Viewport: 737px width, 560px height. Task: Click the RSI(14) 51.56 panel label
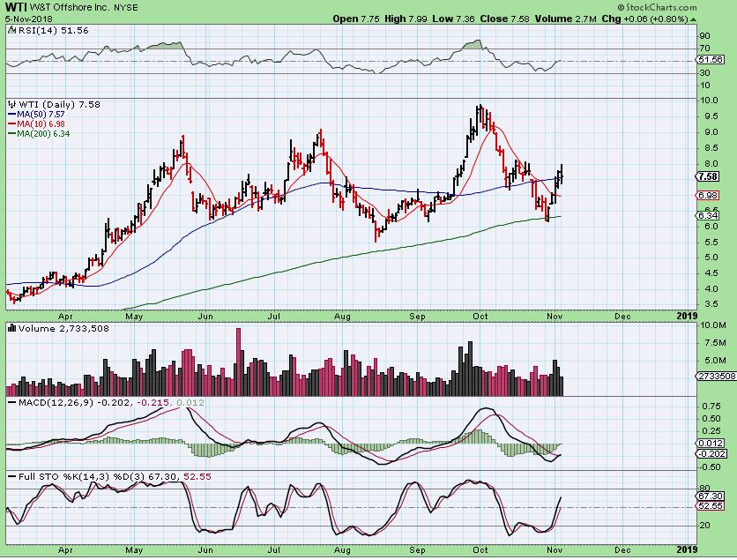[53, 31]
